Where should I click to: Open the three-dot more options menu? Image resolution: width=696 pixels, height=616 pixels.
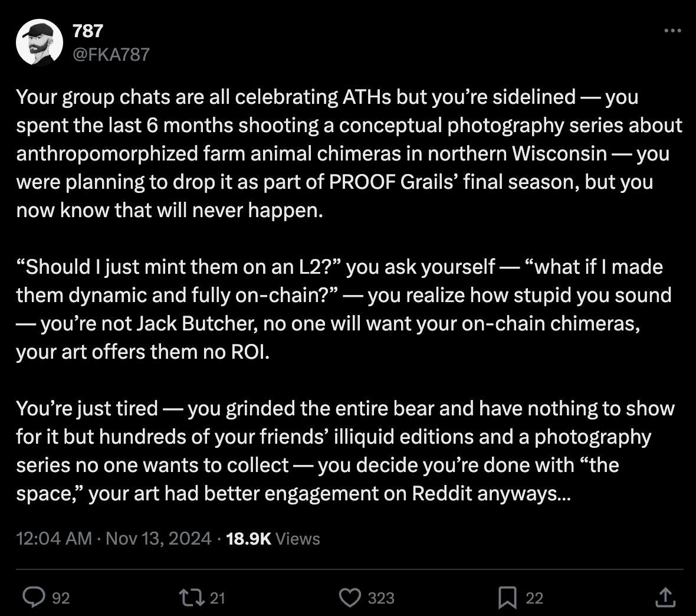pos(672,31)
